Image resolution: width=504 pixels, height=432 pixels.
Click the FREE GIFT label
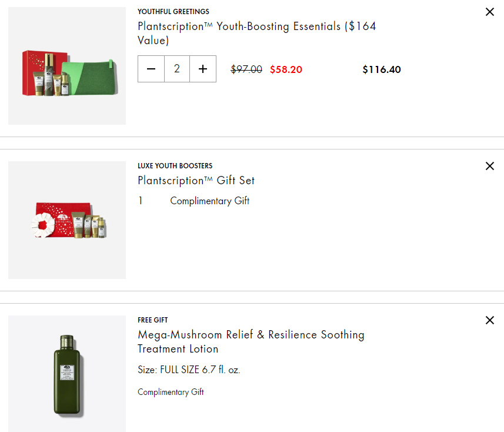(x=152, y=320)
